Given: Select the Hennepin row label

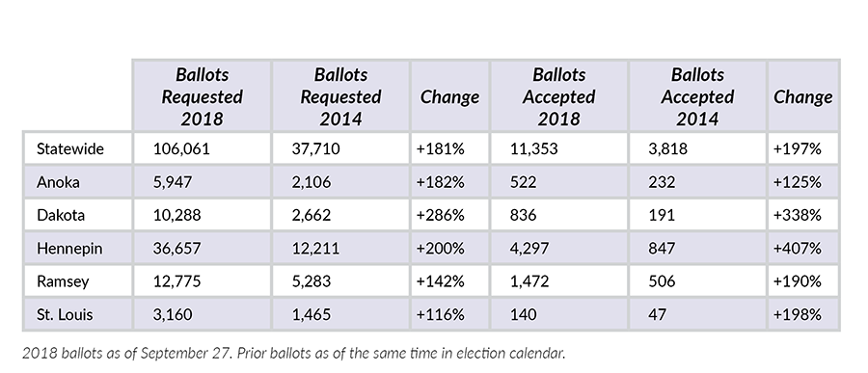Looking at the screenshot, I should (69, 248).
